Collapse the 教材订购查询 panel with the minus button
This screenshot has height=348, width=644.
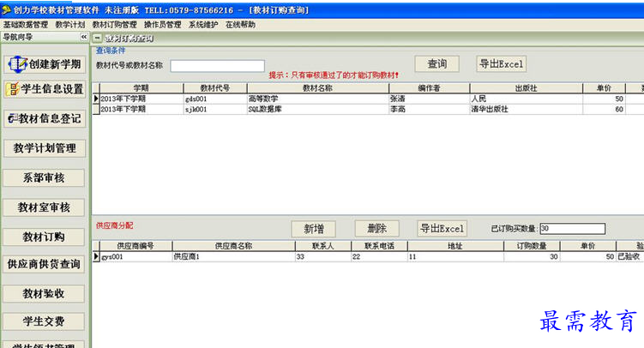click(96, 38)
